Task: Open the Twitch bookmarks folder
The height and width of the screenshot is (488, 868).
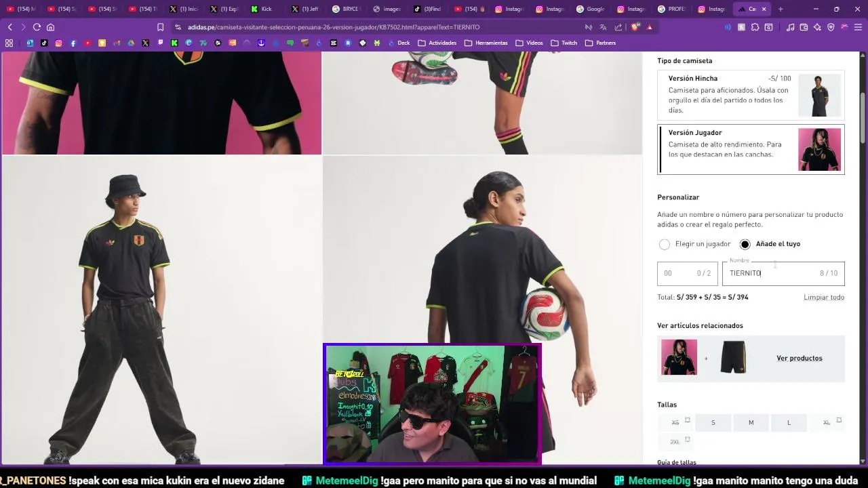Action: coord(564,43)
